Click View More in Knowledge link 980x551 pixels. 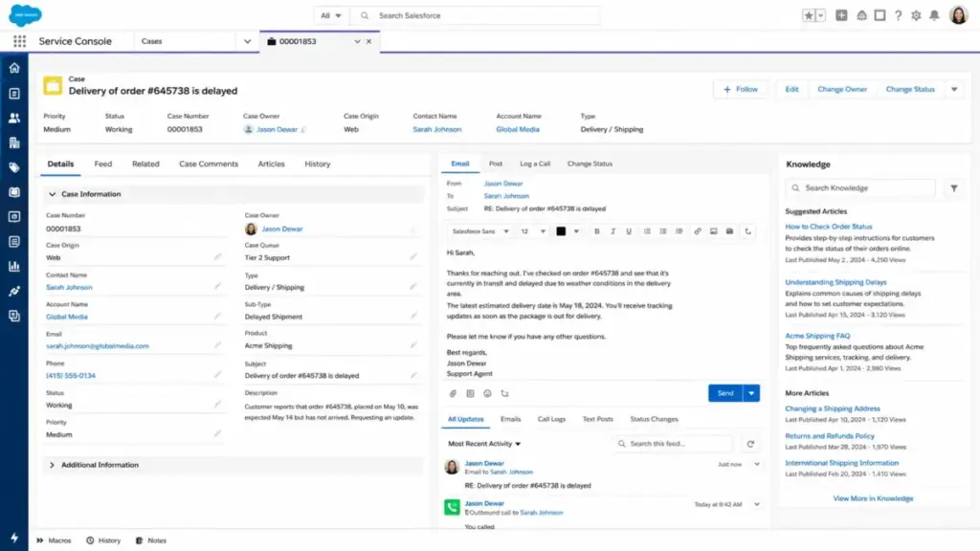[x=873, y=498]
